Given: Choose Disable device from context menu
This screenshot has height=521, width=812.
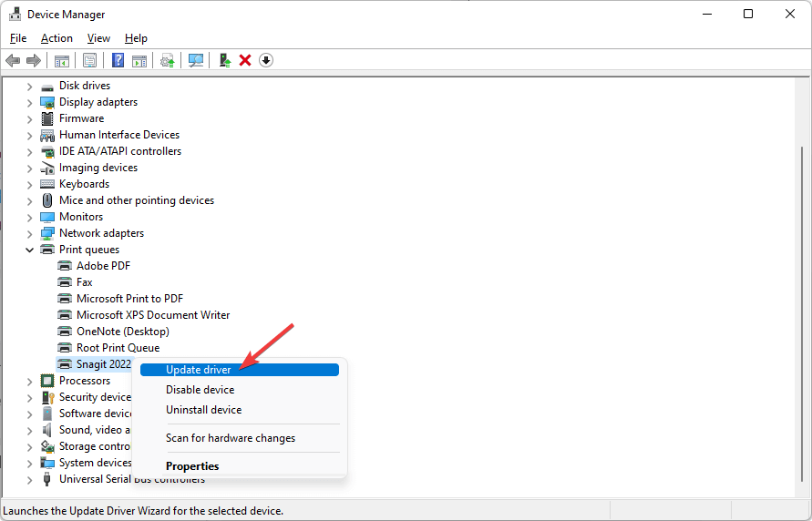Looking at the screenshot, I should pyautogui.click(x=240, y=390).
